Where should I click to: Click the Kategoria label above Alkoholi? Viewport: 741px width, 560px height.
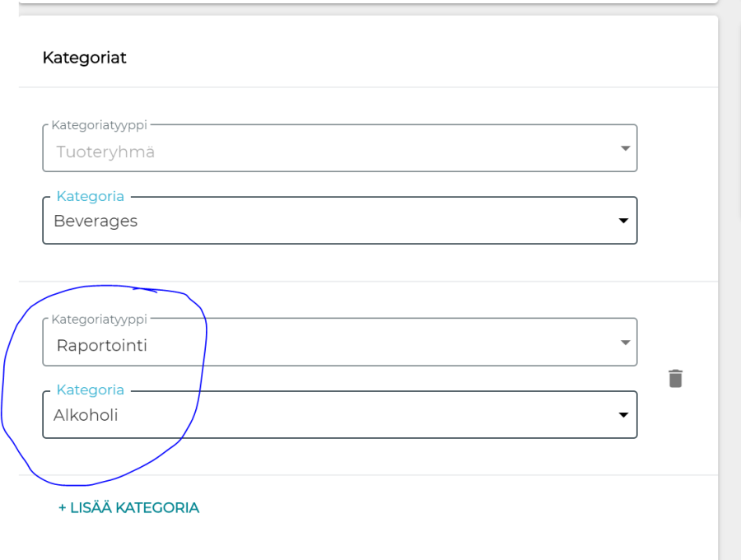[x=90, y=390]
